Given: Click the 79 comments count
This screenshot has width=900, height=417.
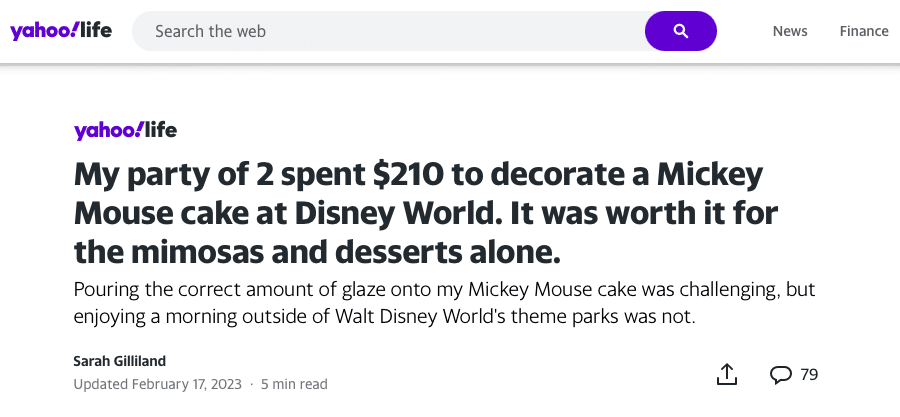Looking at the screenshot, I should click(809, 375).
